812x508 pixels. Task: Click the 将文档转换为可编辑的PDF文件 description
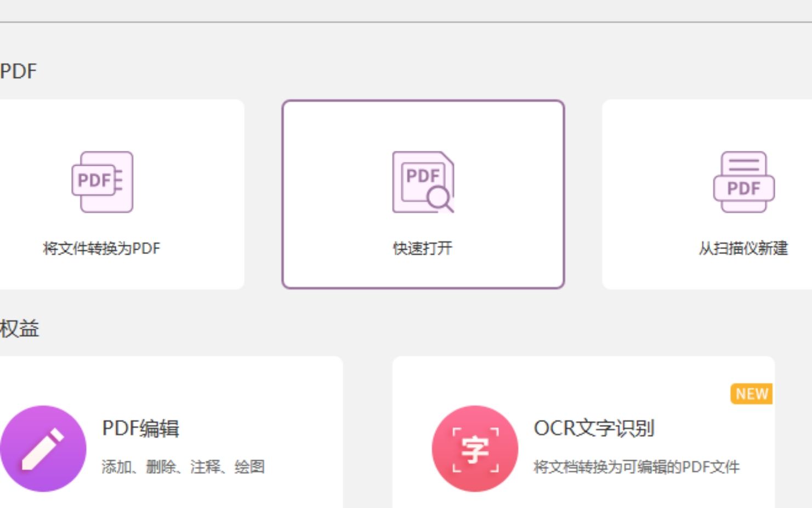pyautogui.click(x=637, y=467)
